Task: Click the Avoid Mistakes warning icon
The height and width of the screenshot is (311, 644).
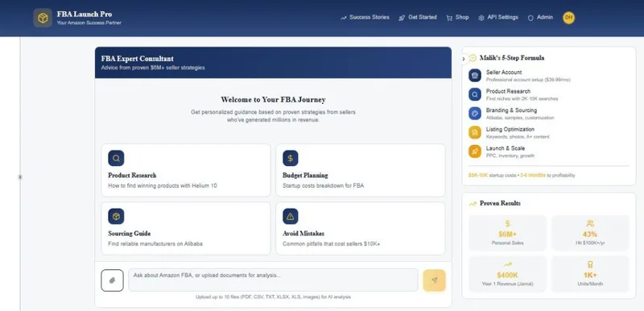Action: (x=291, y=216)
